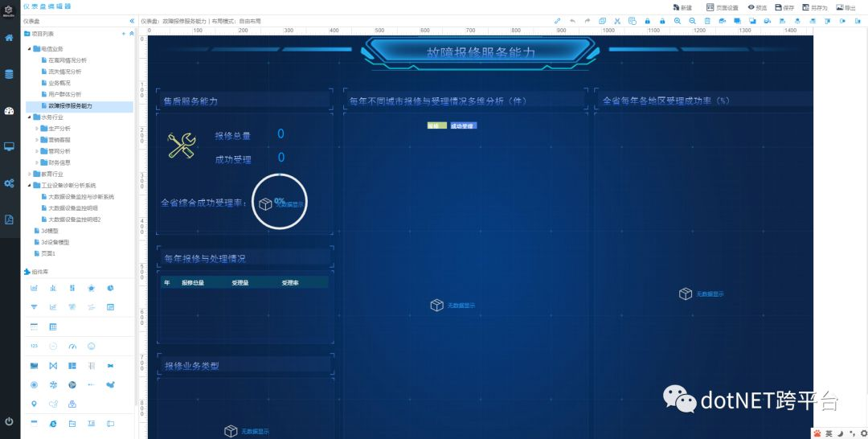Click the second lock icon in toolbar

click(662, 21)
